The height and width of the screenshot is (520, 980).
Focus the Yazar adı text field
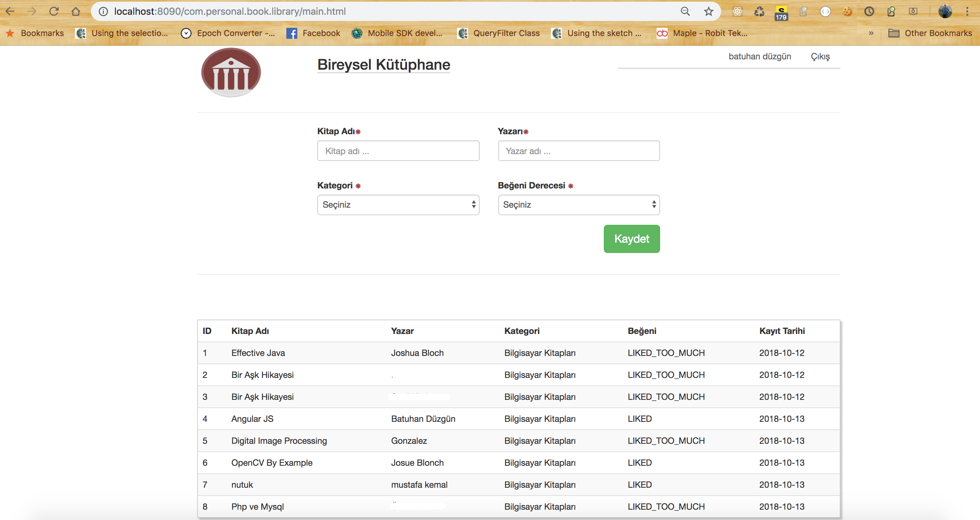click(579, 151)
